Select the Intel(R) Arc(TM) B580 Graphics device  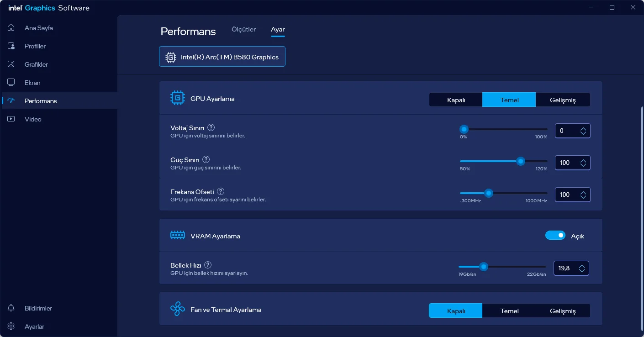[222, 57]
